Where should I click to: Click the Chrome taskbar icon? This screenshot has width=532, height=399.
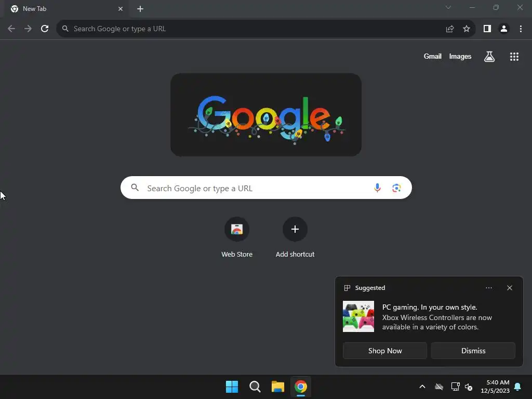pos(301,387)
